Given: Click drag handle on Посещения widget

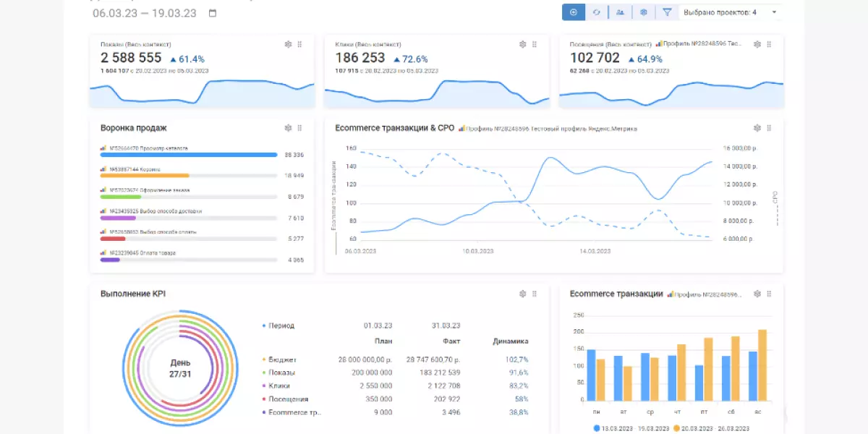Looking at the screenshot, I should pos(769,44).
